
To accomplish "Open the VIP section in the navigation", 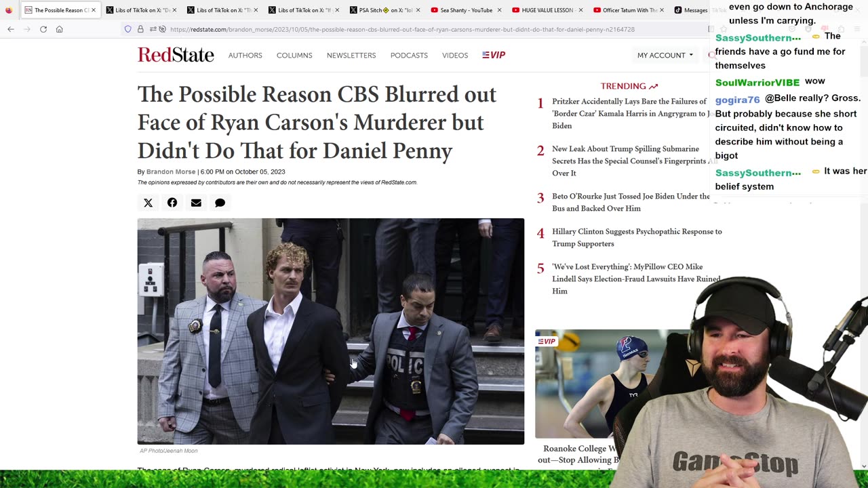I will 494,55.
